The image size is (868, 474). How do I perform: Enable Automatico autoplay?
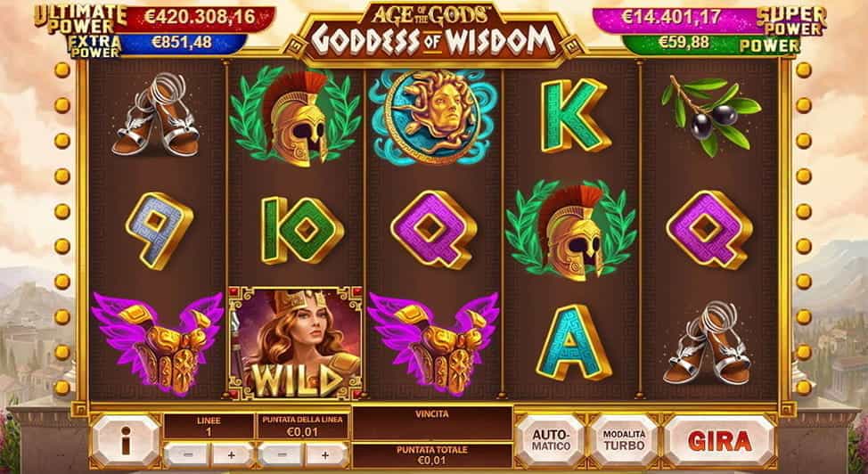[551, 440]
